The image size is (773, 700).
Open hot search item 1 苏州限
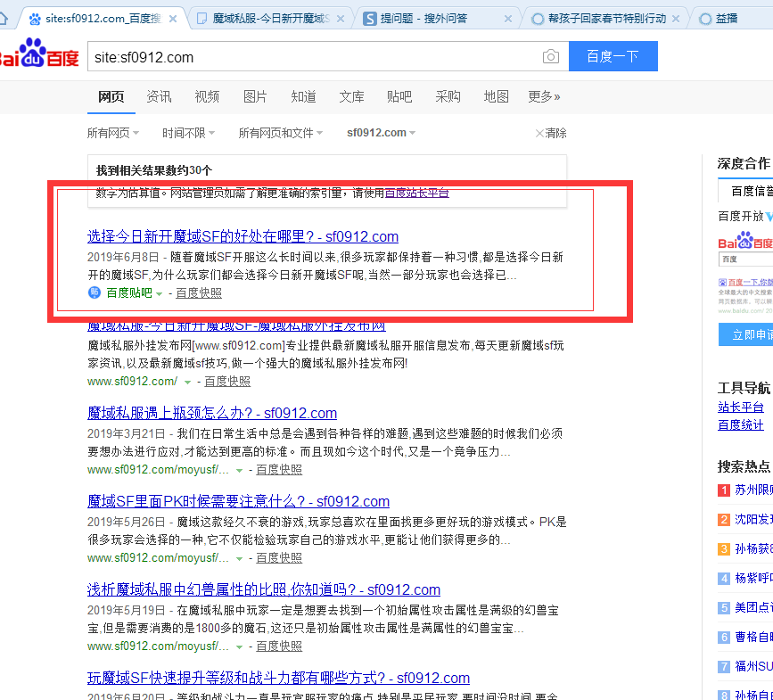[x=753, y=490]
